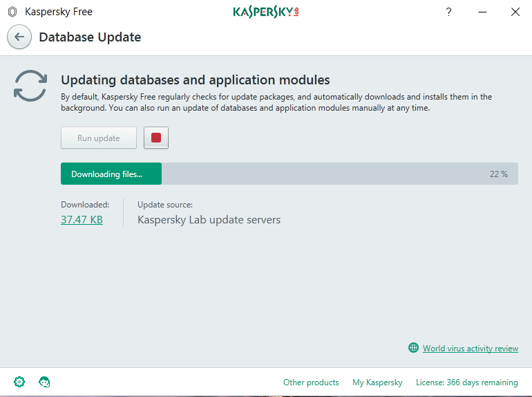Open My Kaspersky link
The width and height of the screenshot is (532, 397).
pyautogui.click(x=377, y=382)
